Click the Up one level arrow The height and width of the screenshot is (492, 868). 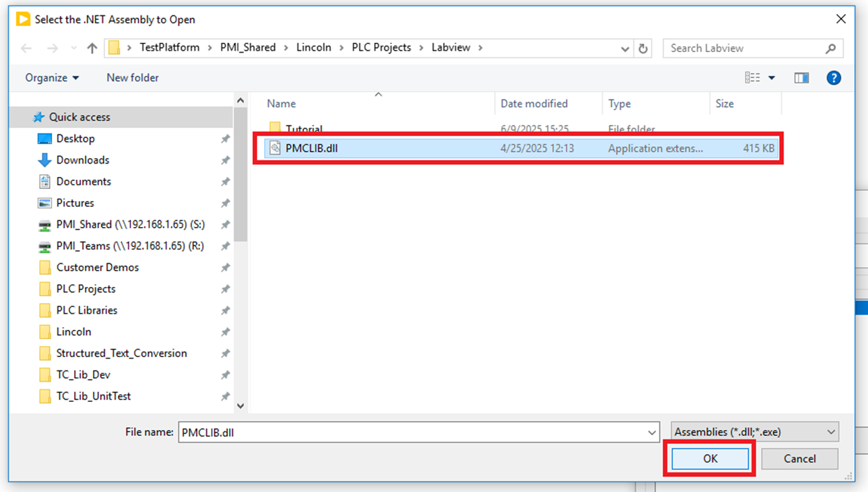tap(92, 48)
